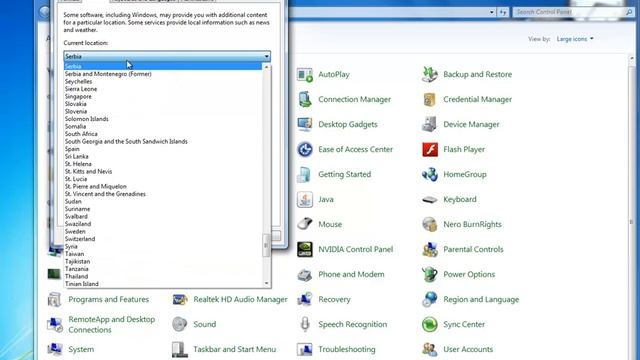This screenshot has width=640, height=360.
Task: Select Serbia and Montenegro (Former) in list
Action: (163, 74)
